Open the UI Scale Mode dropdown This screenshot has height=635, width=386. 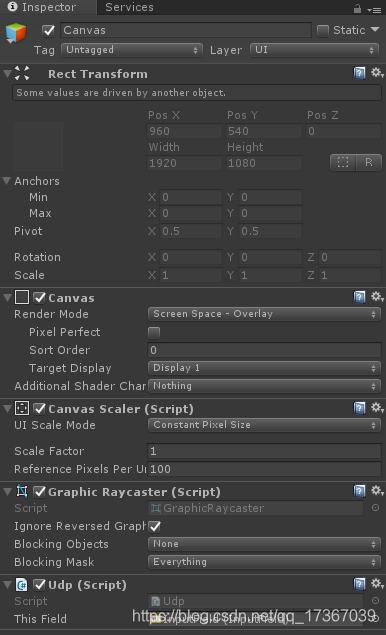[x=264, y=425]
